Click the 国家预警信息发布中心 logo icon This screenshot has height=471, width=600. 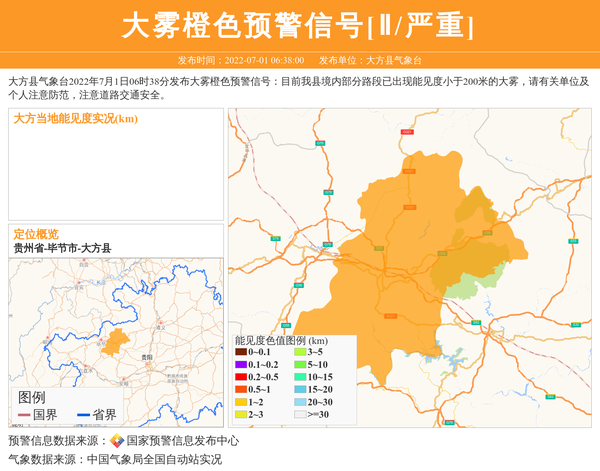(x=117, y=441)
